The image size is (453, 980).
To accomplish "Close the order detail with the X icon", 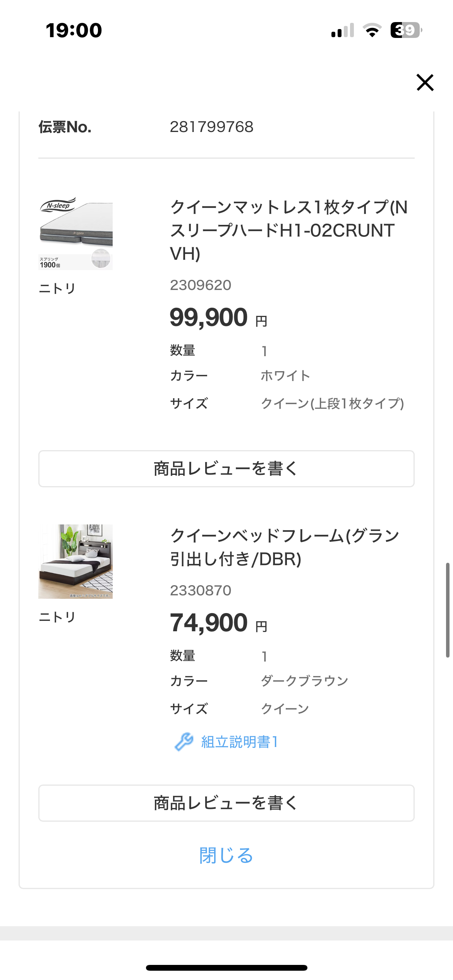I will tap(425, 82).
